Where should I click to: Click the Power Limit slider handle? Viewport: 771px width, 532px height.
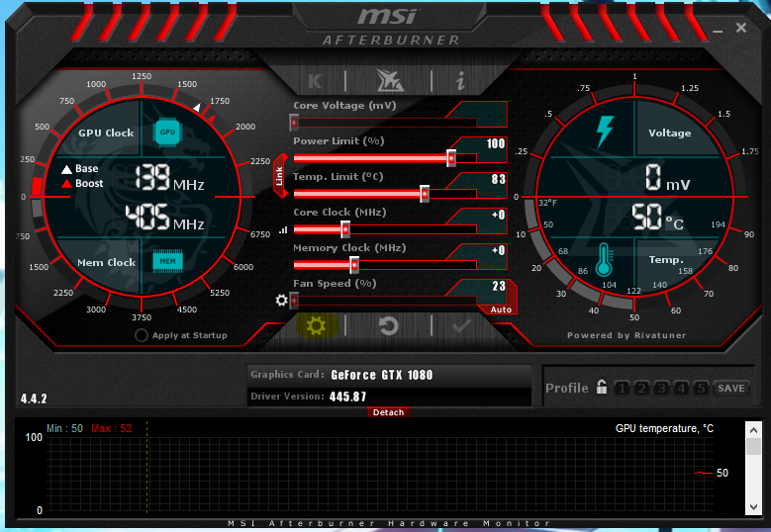click(x=451, y=158)
